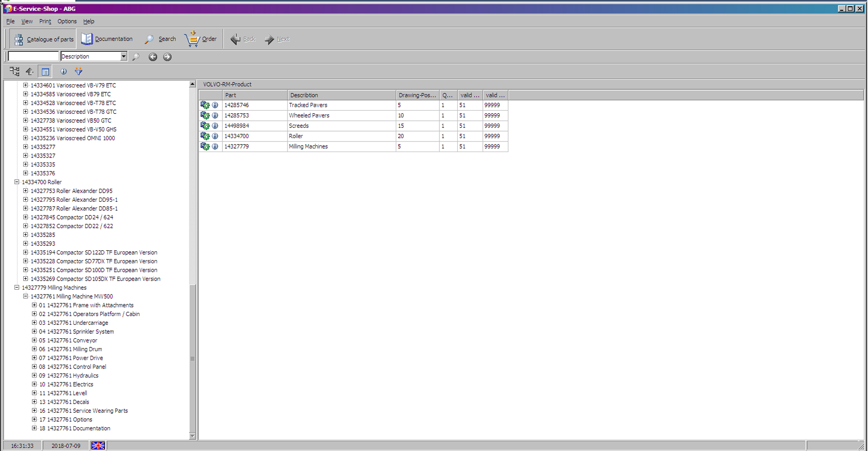This screenshot has height=451, width=868.
Task: Open assembly gear icon for Tracked Pavers row
Action: pos(205,105)
